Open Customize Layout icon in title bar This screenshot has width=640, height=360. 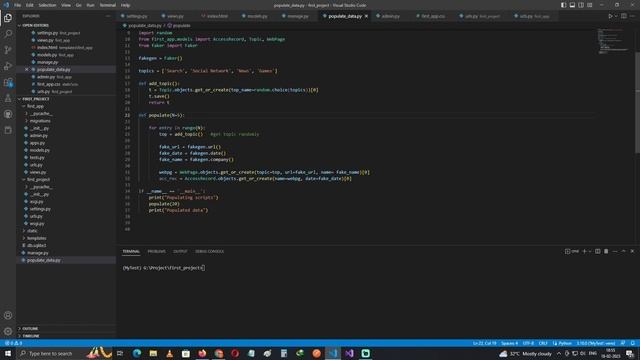[x=590, y=5]
